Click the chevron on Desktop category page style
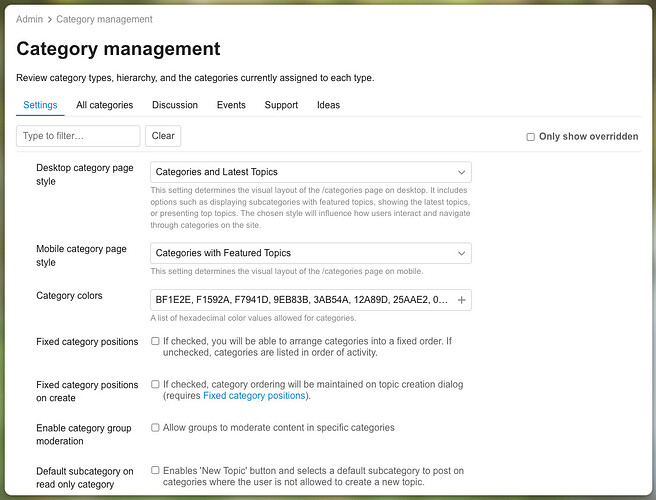The image size is (656, 500). tap(461, 172)
